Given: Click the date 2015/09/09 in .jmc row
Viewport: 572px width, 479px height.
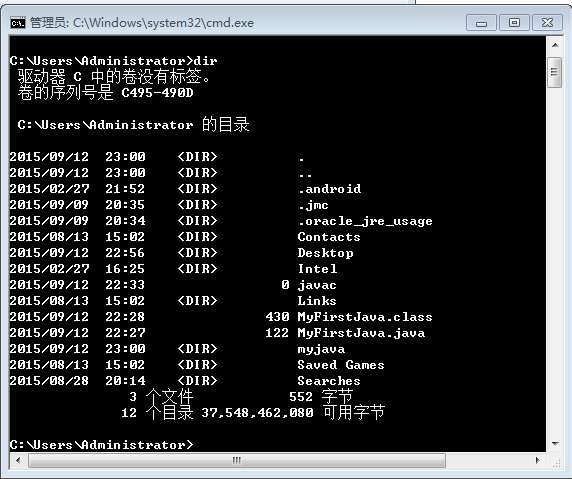Looking at the screenshot, I should coord(49,205).
